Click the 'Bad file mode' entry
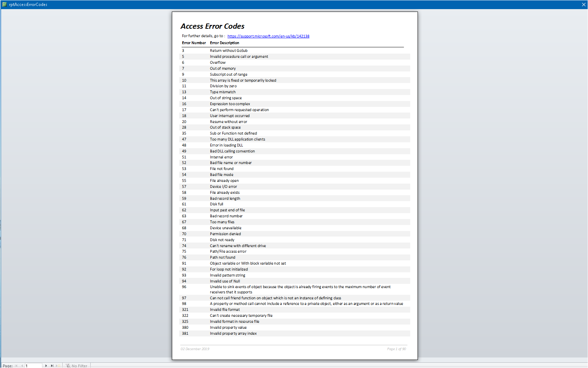This screenshot has height=368, width=588. click(x=222, y=175)
